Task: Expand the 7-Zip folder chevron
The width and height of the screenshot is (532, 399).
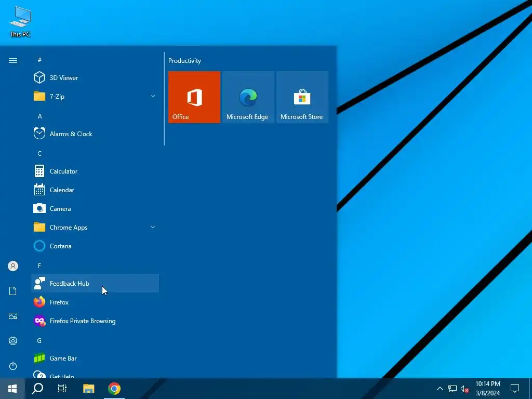Action: 153,96
